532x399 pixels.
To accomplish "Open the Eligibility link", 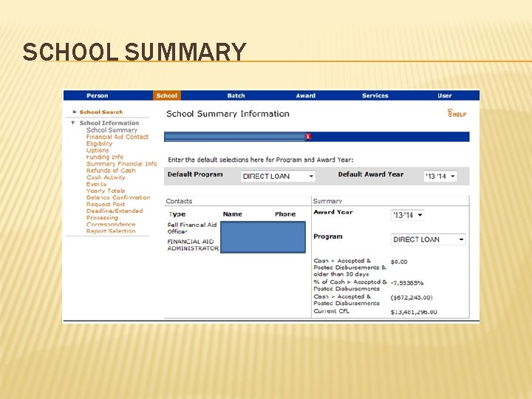I will click(99, 143).
